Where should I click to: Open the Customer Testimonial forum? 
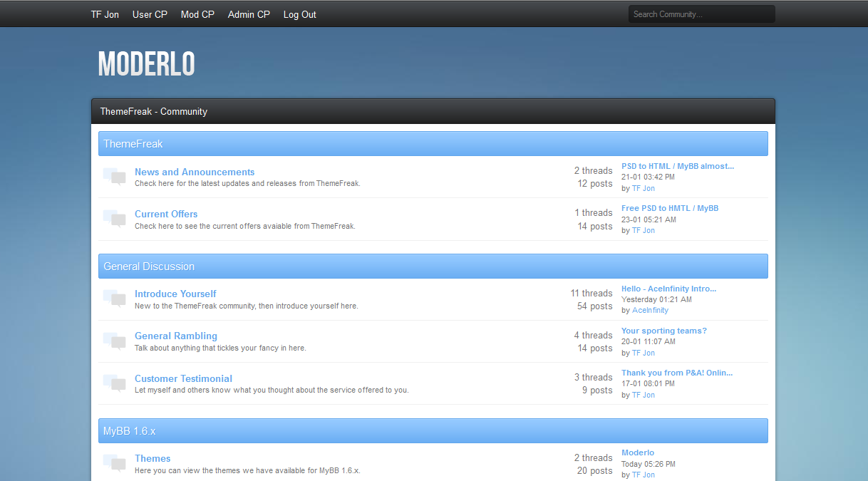(183, 378)
